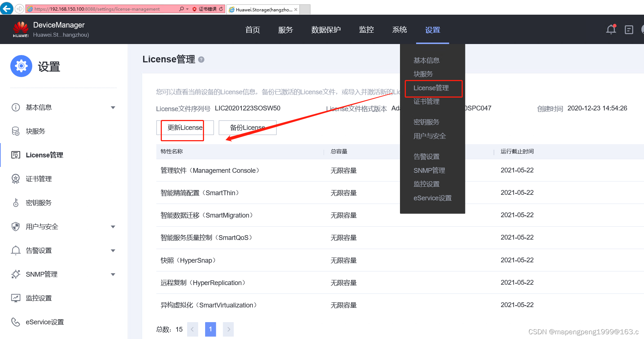Select License管理 in the 设置 dropdown menu

pos(431,88)
